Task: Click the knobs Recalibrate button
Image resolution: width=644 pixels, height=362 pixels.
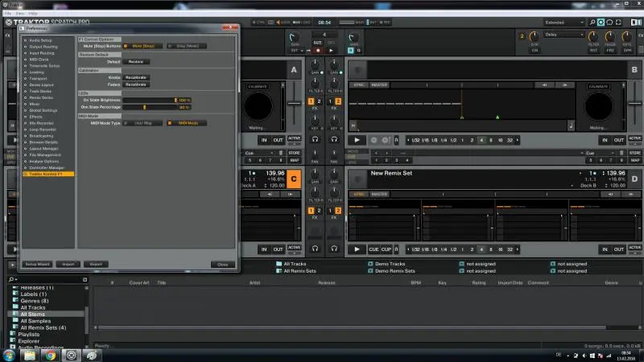Action: point(136,77)
